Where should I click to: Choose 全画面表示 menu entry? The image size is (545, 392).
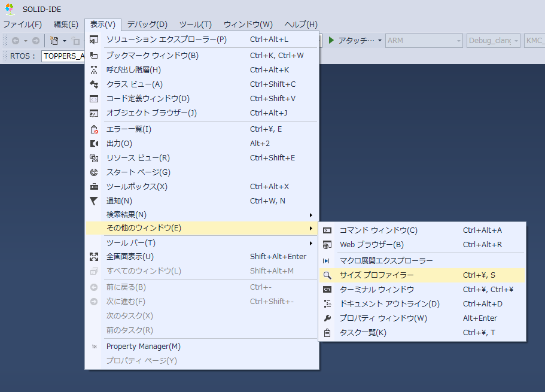coord(130,257)
